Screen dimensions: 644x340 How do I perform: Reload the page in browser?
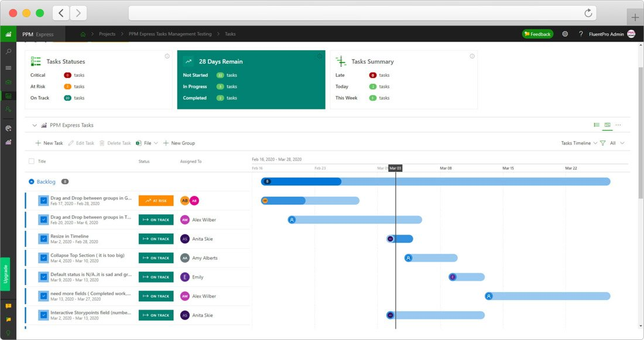coord(588,13)
